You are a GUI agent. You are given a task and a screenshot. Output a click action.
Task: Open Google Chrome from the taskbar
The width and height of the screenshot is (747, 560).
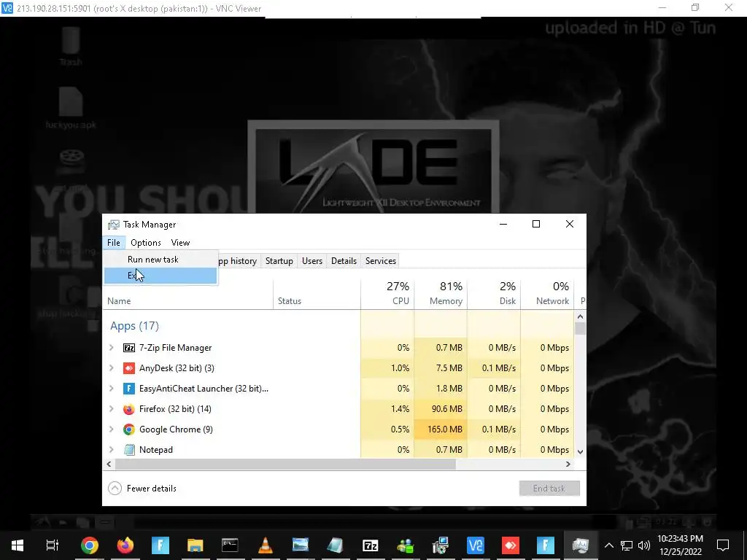point(90,545)
